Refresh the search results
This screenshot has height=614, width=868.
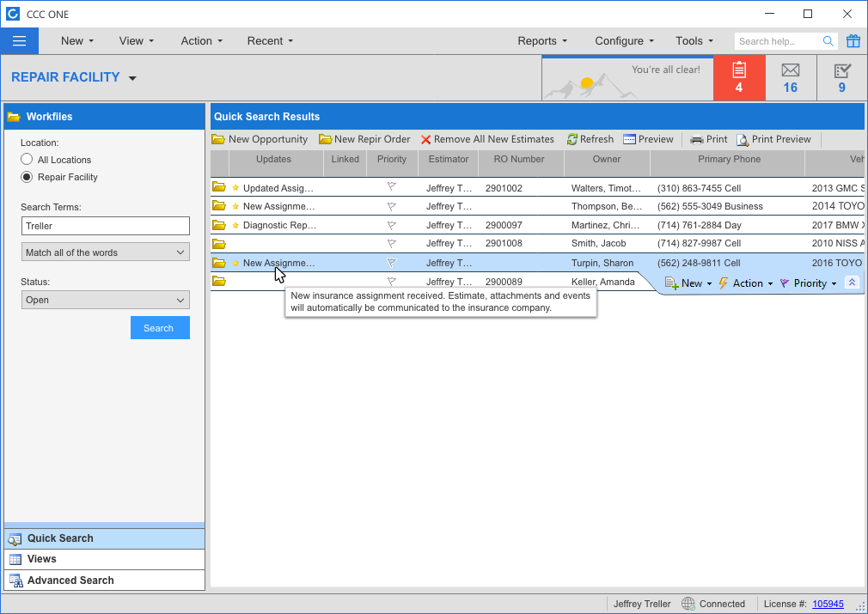590,139
